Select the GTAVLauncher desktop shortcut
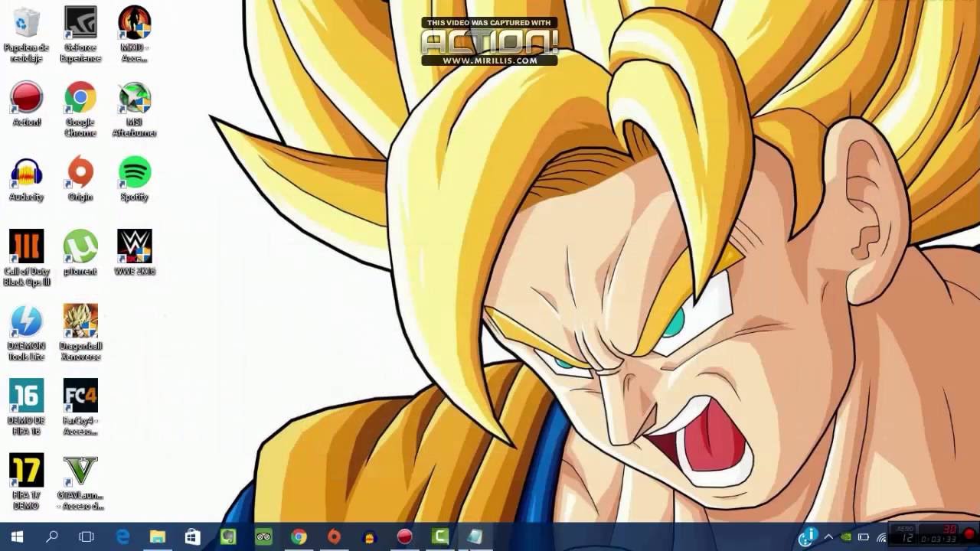Screen dimensions: 980x551 (x=80, y=482)
